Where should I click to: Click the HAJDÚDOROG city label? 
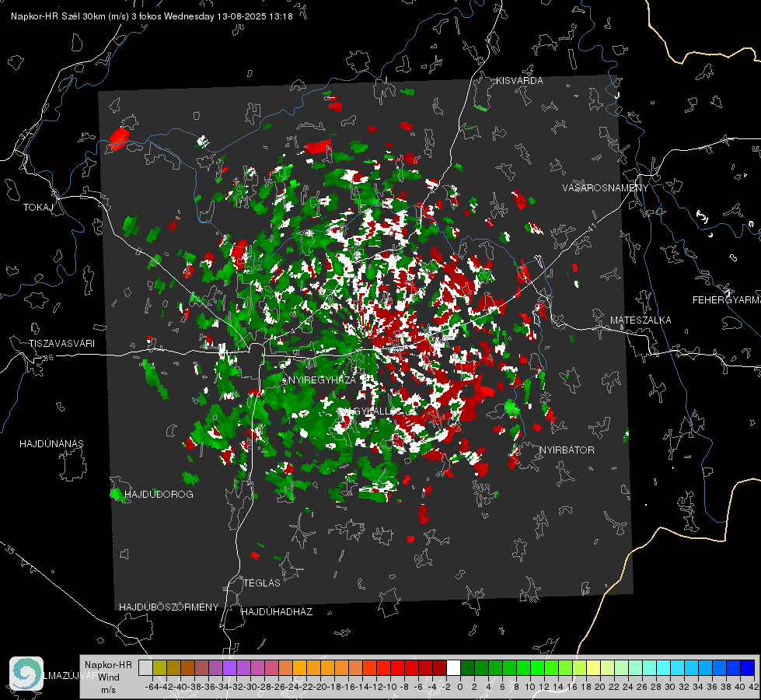159,495
